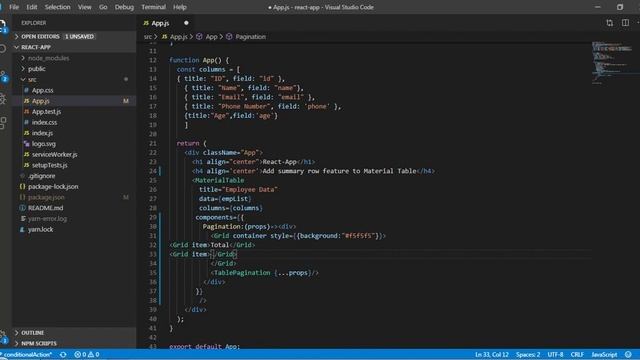Change indentation via Spaces: 2

click(x=528, y=354)
